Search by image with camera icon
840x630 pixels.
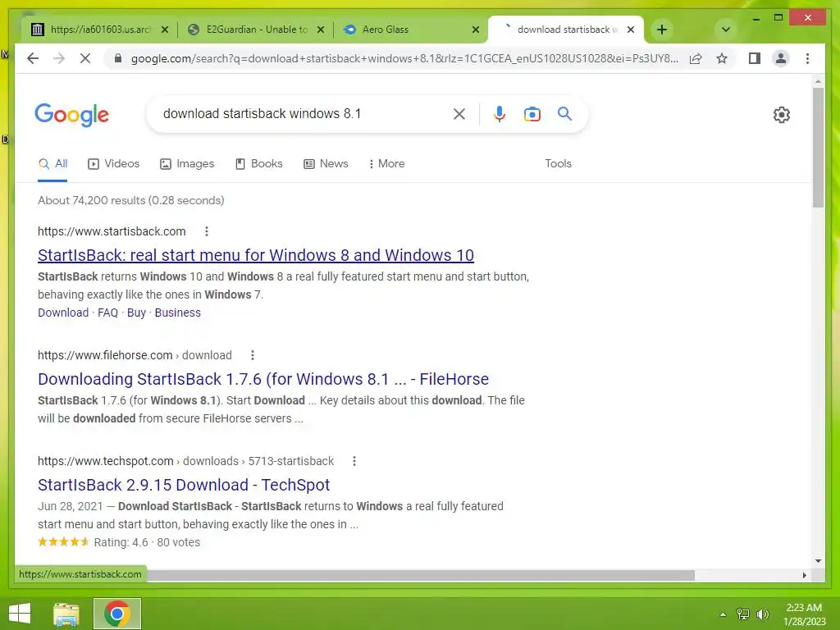532,113
